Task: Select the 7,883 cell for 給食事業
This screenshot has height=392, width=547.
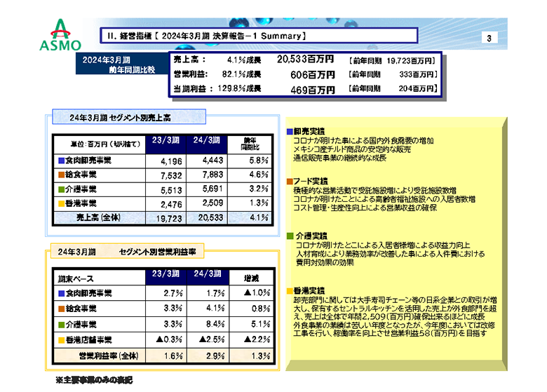Action: click(x=206, y=175)
